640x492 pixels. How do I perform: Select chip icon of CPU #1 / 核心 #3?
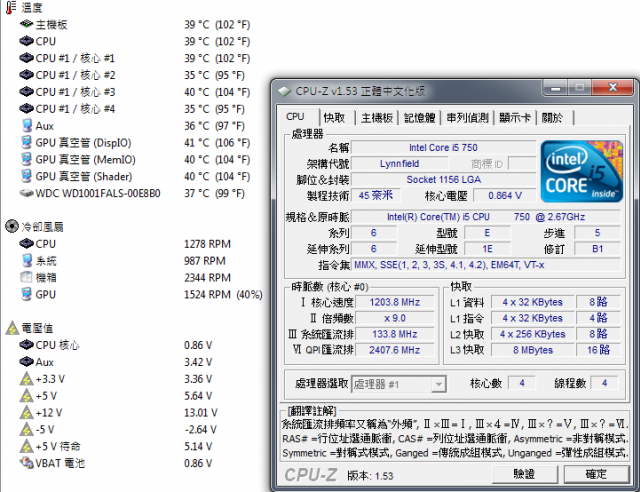click(x=26, y=92)
